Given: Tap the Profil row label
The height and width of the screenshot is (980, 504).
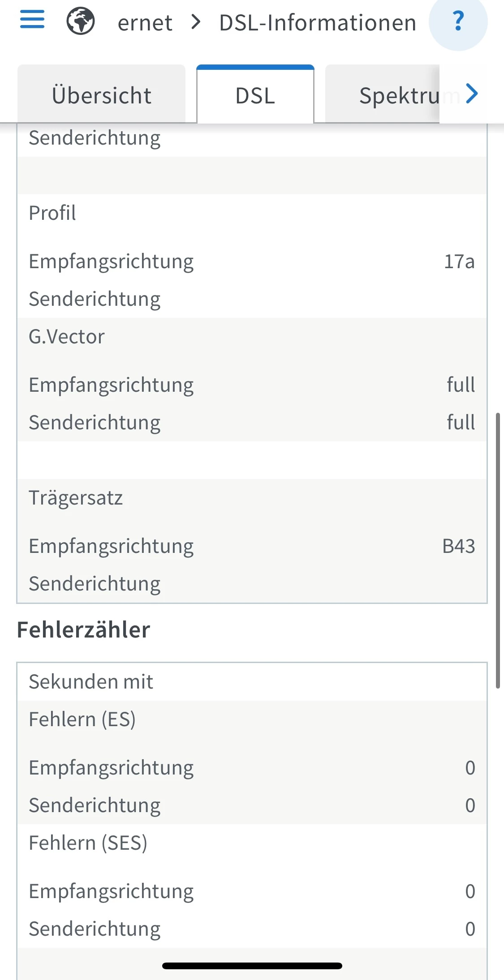Looking at the screenshot, I should pyautogui.click(x=52, y=213).
